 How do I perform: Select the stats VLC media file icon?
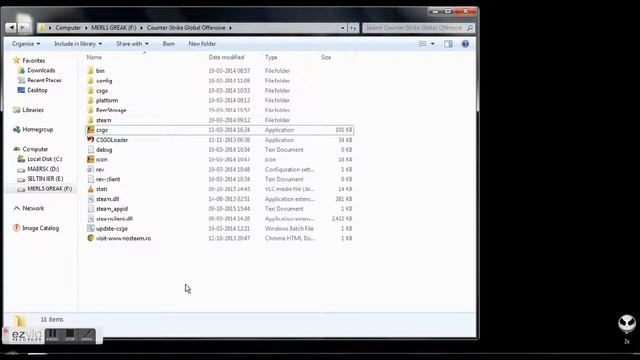pyautogui.click(x=91, y=189)
